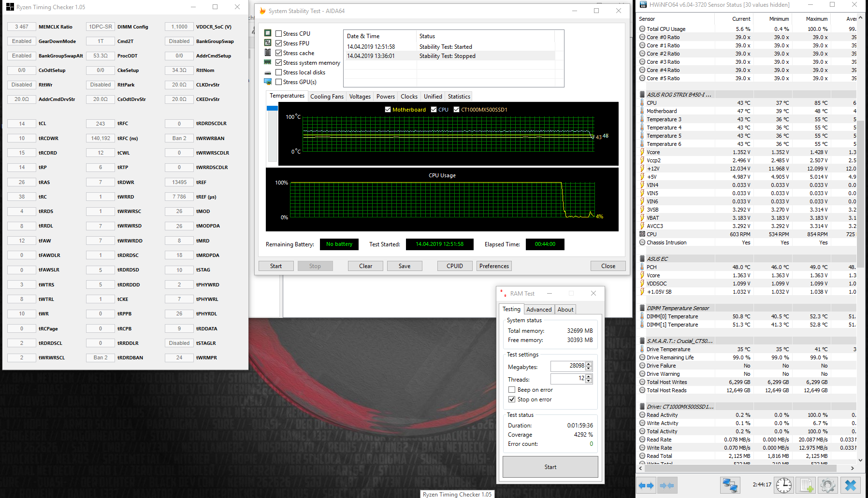
Task: Enable the Stress CPU checkbox
Action: pos(279,34)
